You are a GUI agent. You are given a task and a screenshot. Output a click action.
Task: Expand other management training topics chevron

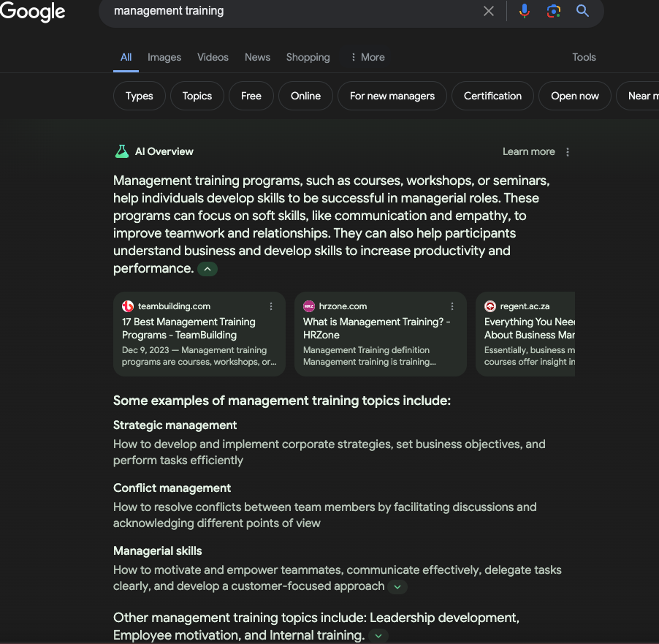pyautogui.click(x=378, y=635)
